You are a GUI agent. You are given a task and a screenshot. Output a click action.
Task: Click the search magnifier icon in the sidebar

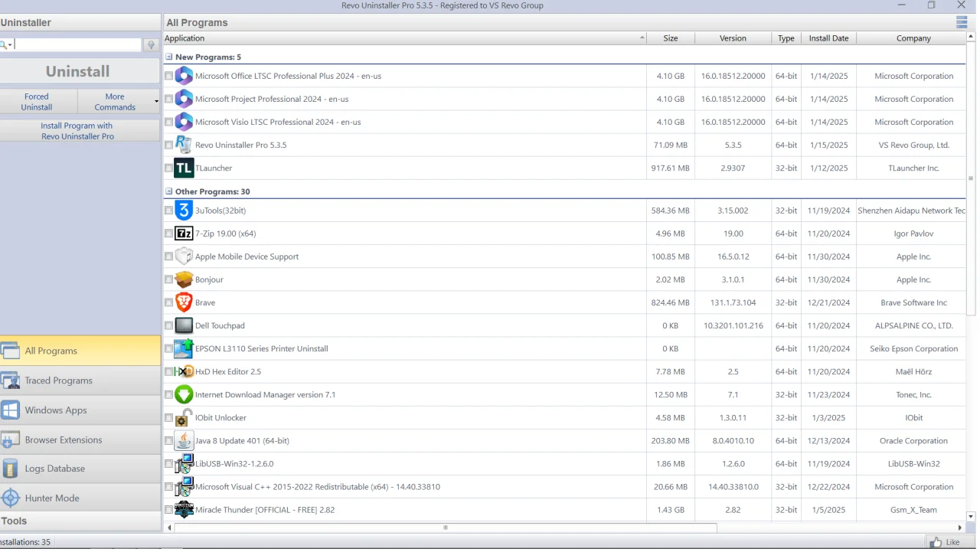[x=5, y=45]
